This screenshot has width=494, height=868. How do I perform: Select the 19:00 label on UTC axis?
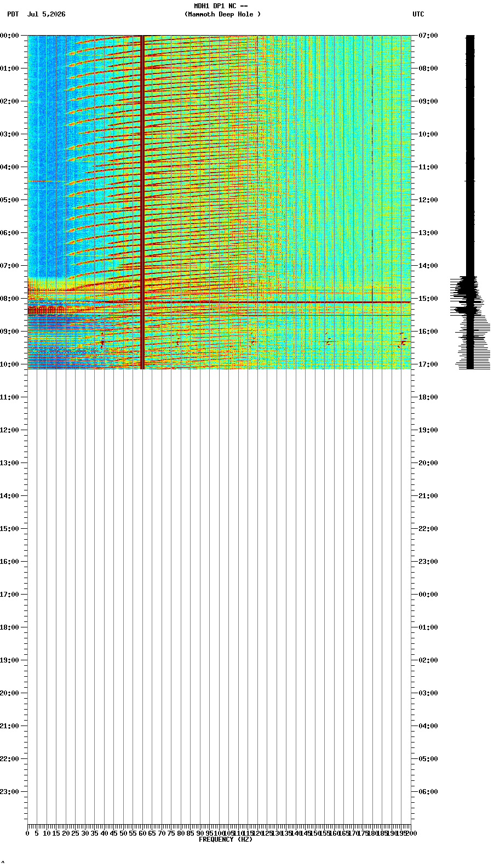[428, 430]
